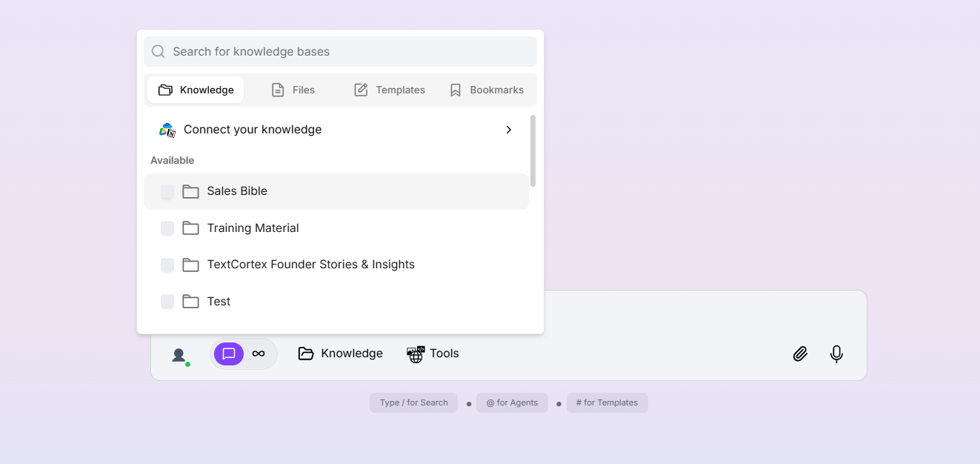
Task: Click the search magnifier icon
Action: (x=158, y=51)
